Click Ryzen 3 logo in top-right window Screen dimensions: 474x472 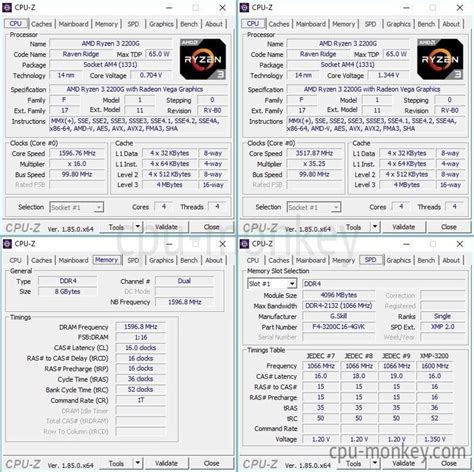click(440, 59)
